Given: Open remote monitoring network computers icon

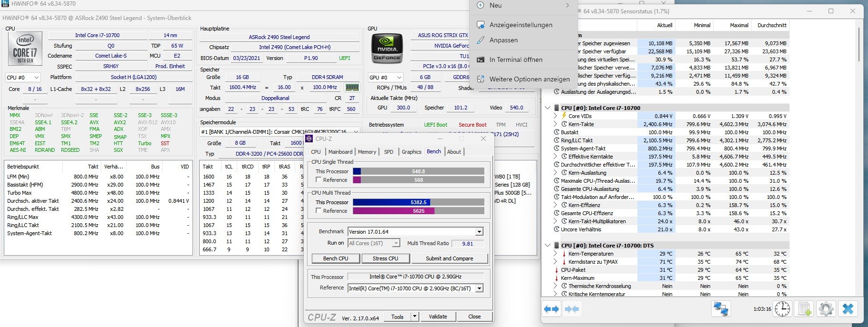Looking at the screenshot, I should pos(721,309).
